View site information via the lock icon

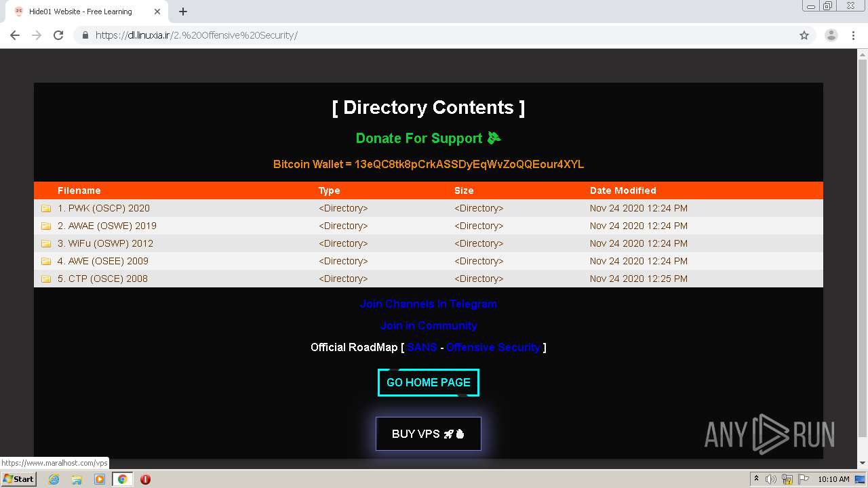click(85, 35)
